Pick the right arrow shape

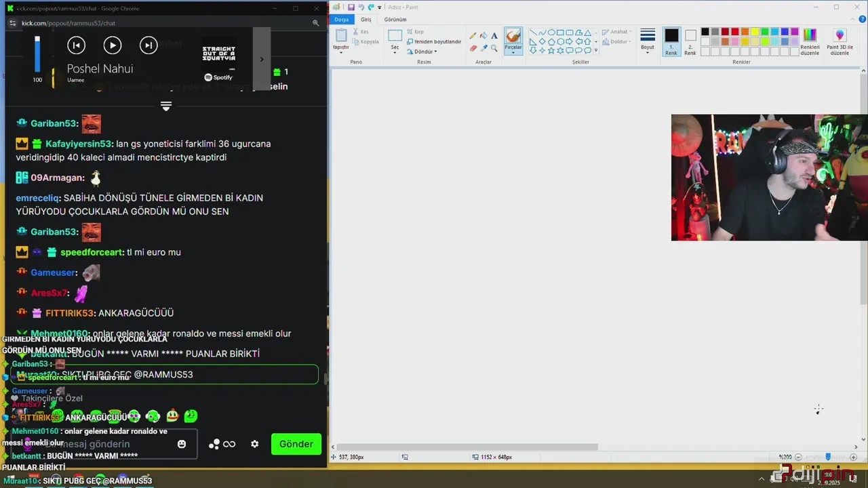(x=569, y=41)
